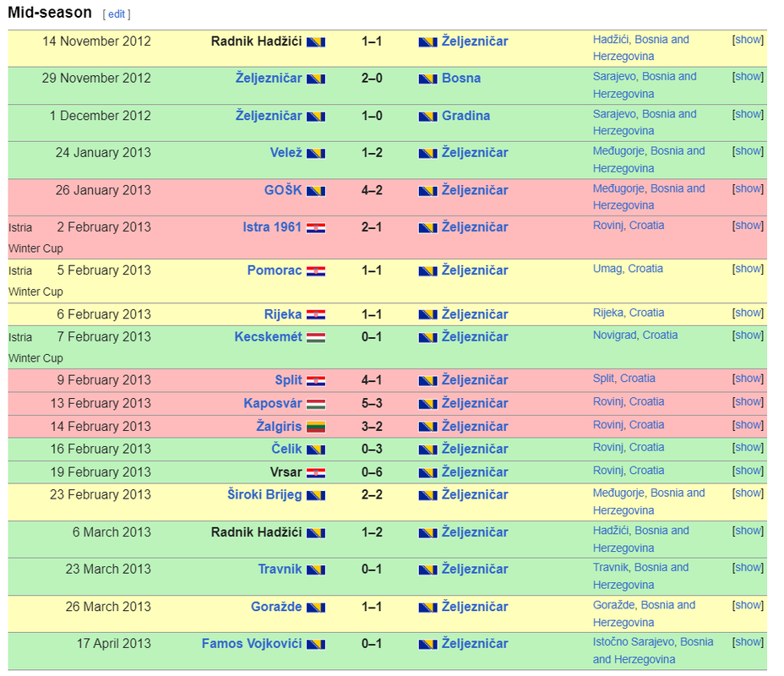Screen dimensions: 784x676
Task: Open the Famos Vojkovići team link
Action: (x=252, y=644)
